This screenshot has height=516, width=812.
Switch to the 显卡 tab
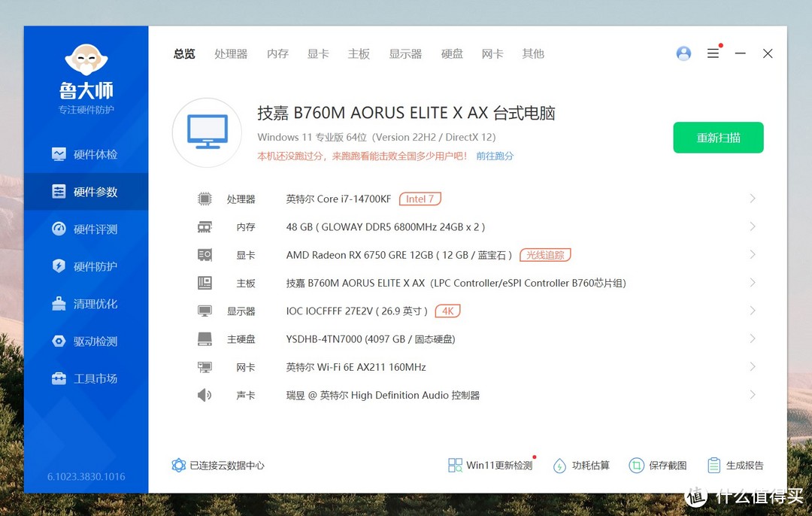(318, 53)
